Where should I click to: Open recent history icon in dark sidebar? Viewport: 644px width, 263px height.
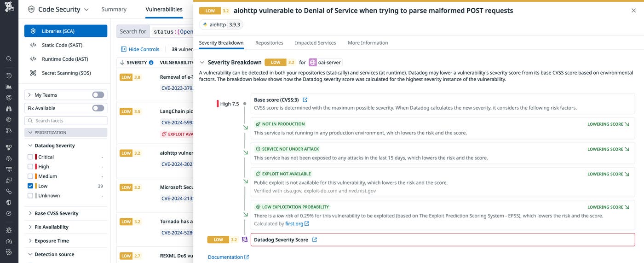coord(9,76)
